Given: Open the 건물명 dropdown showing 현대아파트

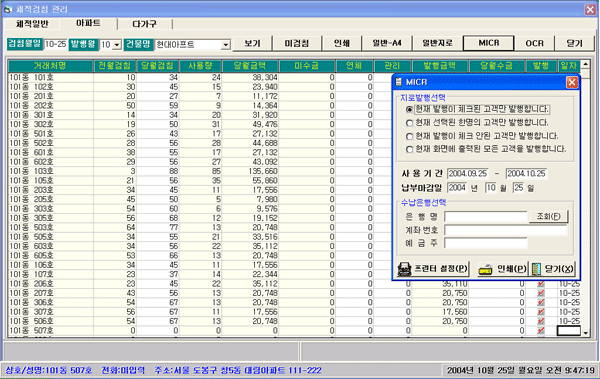Looking at the screenshot, I should (x=226, y=45).
